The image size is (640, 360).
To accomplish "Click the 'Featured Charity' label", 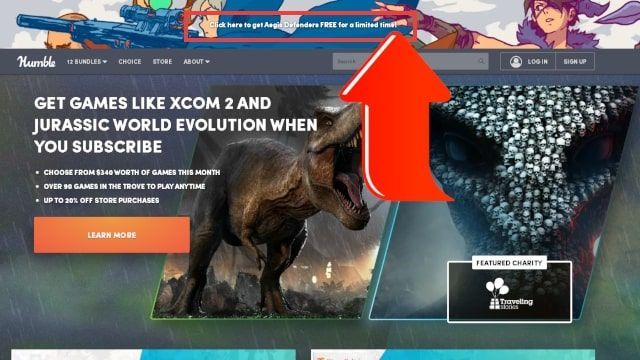I will [509, 263].
